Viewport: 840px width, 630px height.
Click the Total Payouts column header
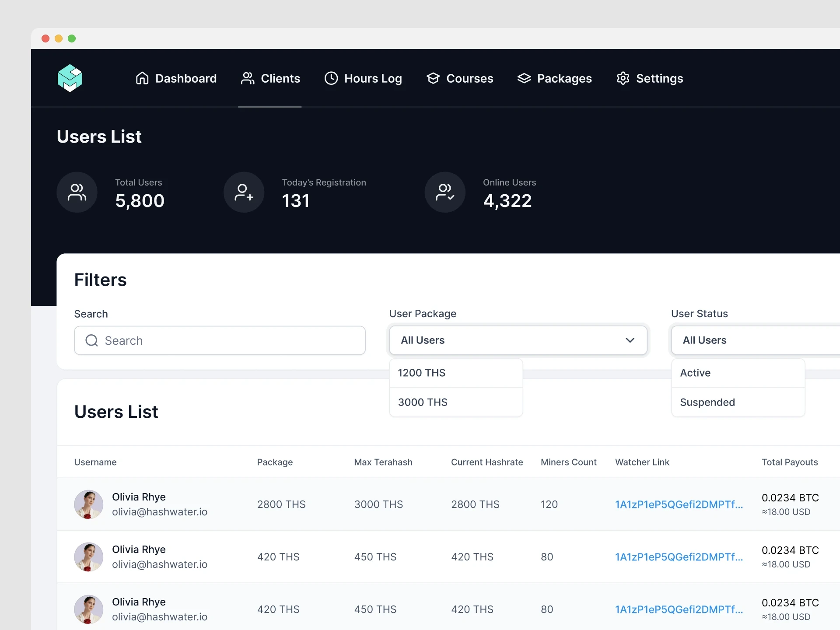pyautogui.click(x=790, y=462)
